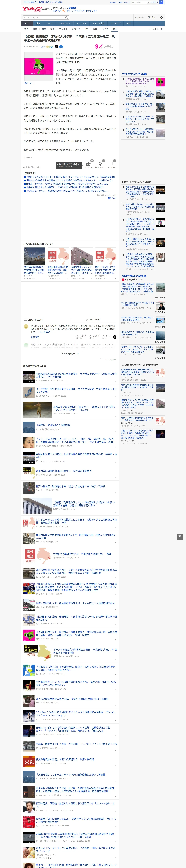The image size is (186, 868).
Task: Dismiss the 山陽自動車道側道で乗用車 recommended card
Action: tap(68, 279)
